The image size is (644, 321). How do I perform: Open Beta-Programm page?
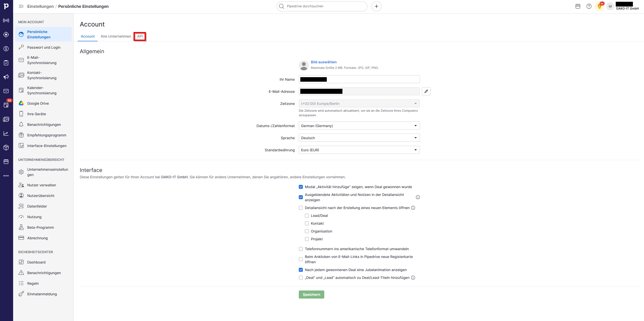43,227
